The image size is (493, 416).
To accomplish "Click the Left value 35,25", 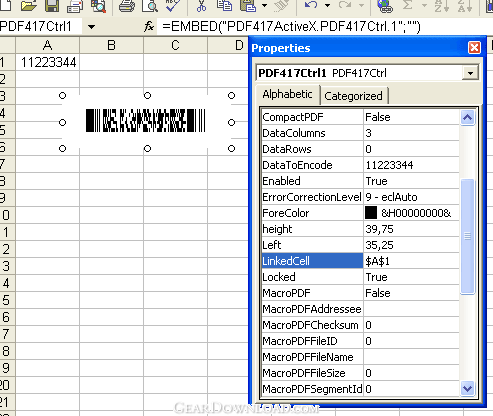I will coord(379,245).
